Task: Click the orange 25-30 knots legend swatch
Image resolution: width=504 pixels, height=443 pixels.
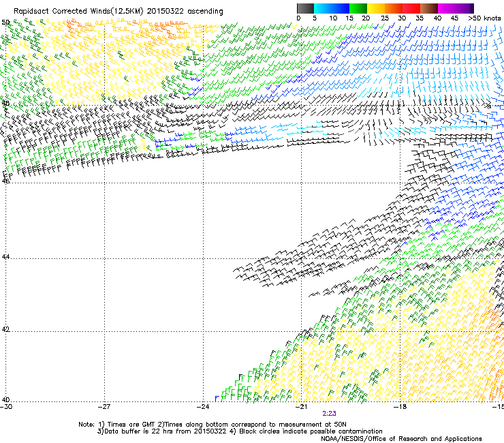Action: [x=394, y=8]
